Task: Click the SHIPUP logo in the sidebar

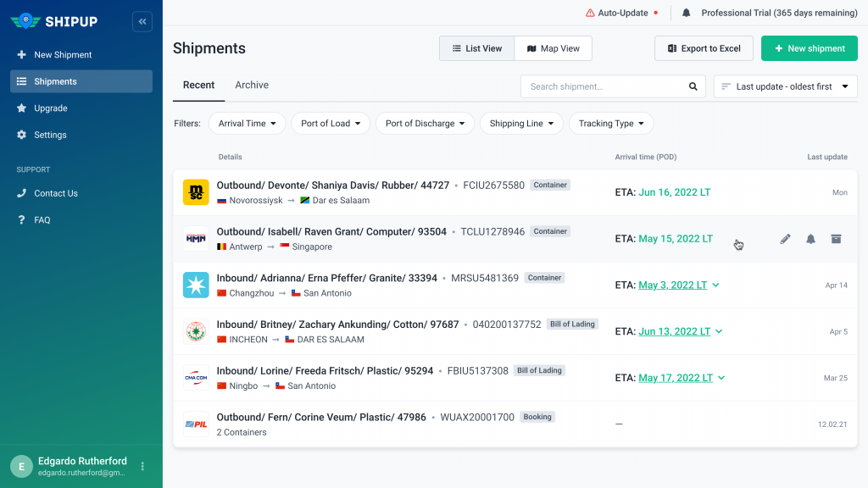Action: (56, 20)
